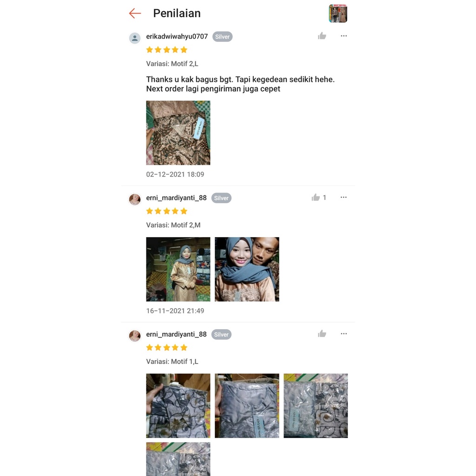Select the Silver badge next to erikadwiwahyu0707
The height and width of the screenshot is (476, 476).
tap(223, 37)
